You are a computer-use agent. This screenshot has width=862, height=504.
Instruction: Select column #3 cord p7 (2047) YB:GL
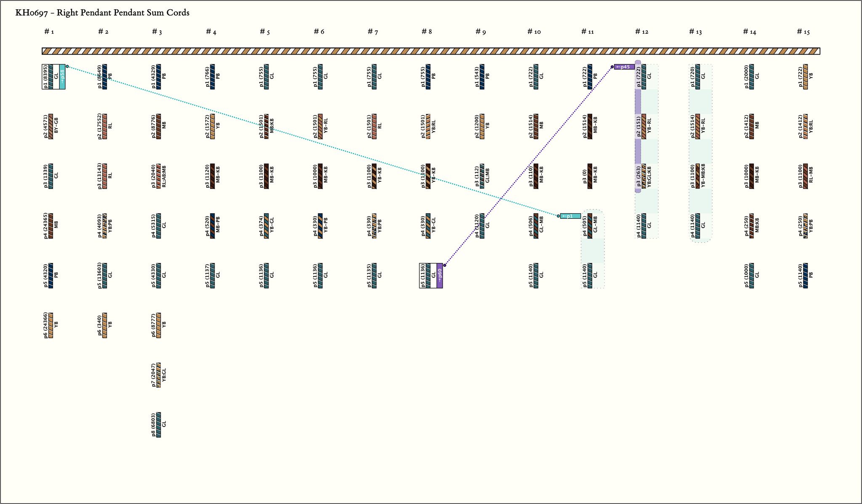pos(159,375)
